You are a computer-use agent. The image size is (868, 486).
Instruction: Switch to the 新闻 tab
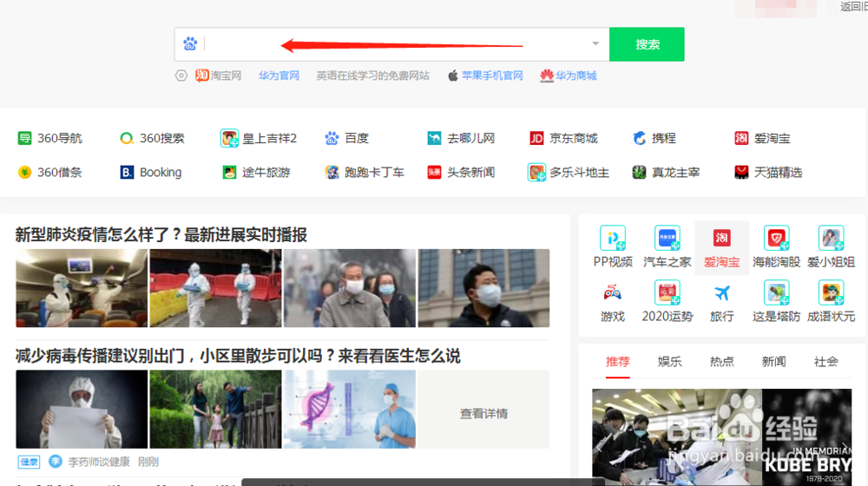pyautogui.click(x=774, y=362)
